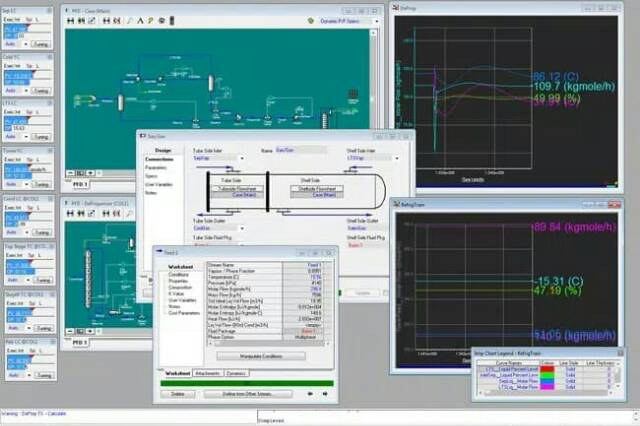Click the right arrow icon in Feed 1 window
640x426 pixels.
point(323,394)
